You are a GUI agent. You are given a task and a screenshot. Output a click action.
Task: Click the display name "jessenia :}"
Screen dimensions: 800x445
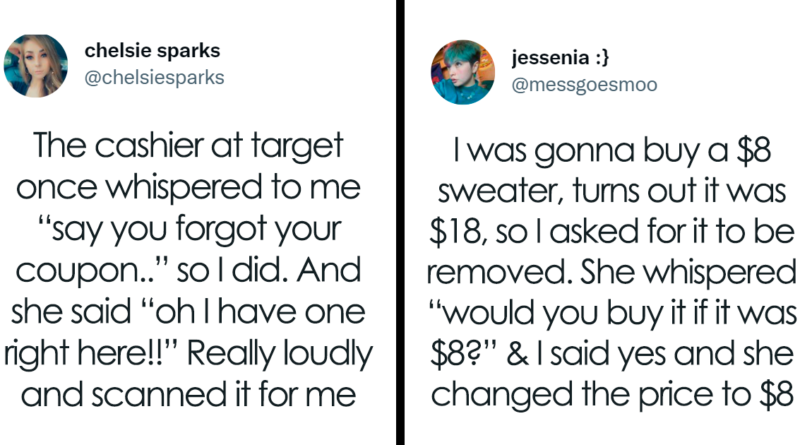548,59
